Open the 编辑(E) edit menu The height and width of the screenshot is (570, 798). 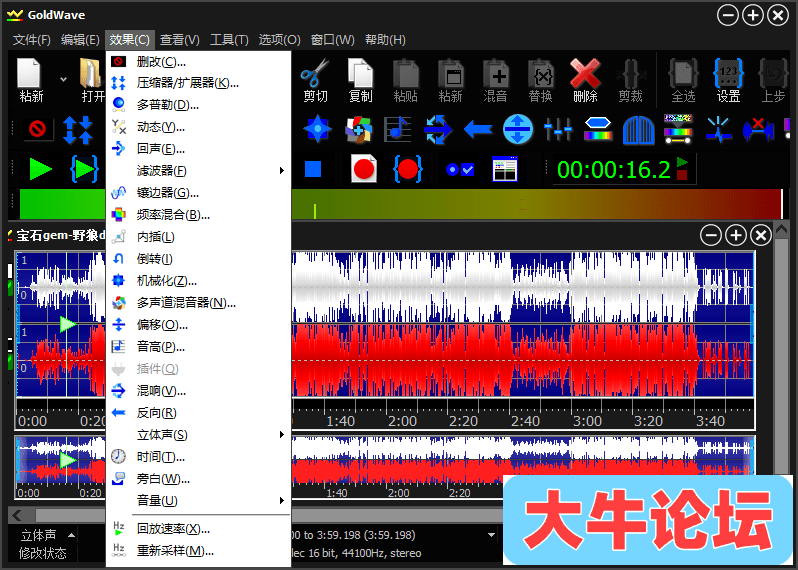tap(80, 40)
